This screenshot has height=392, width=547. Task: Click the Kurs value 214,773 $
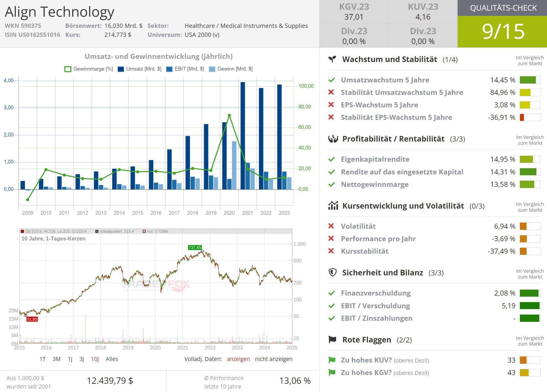[x=118, y=35]
